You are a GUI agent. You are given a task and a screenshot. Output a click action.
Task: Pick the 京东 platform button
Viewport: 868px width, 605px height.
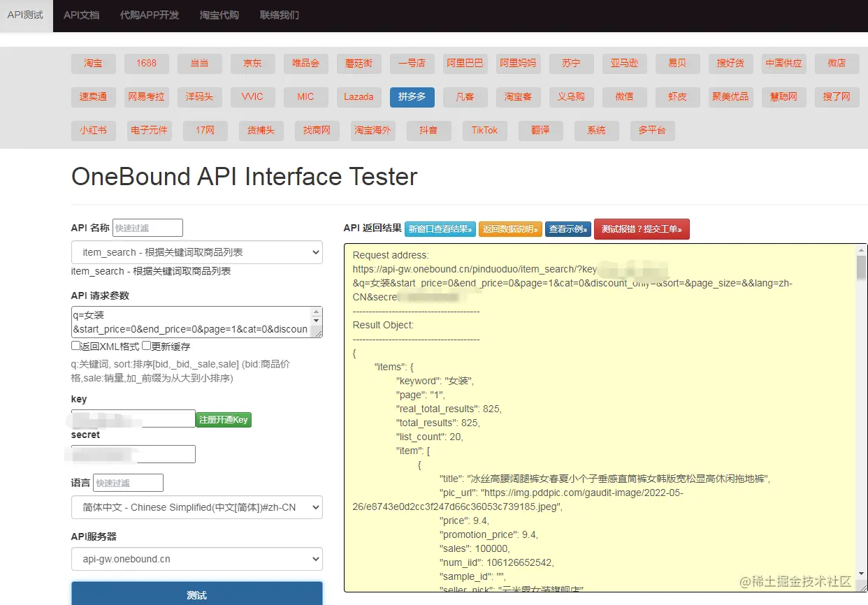253,64
